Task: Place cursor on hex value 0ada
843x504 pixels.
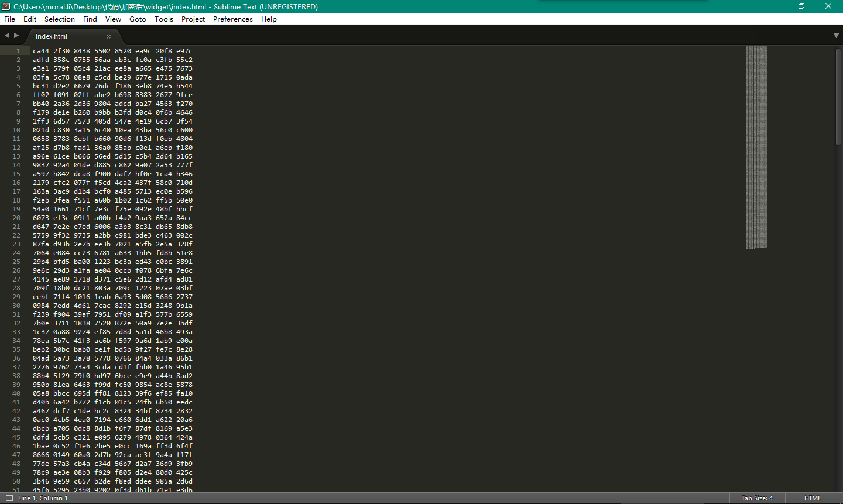Action: point(184,77)
